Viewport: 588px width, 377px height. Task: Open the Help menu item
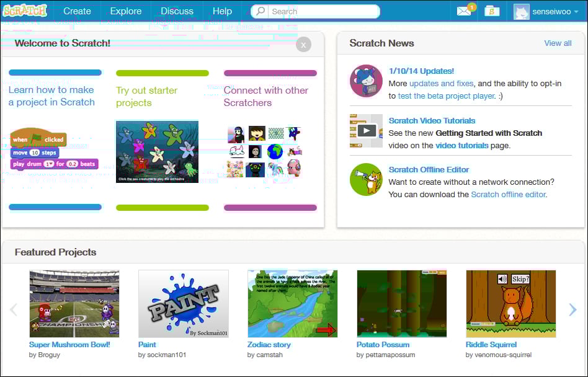click(222, 11)
